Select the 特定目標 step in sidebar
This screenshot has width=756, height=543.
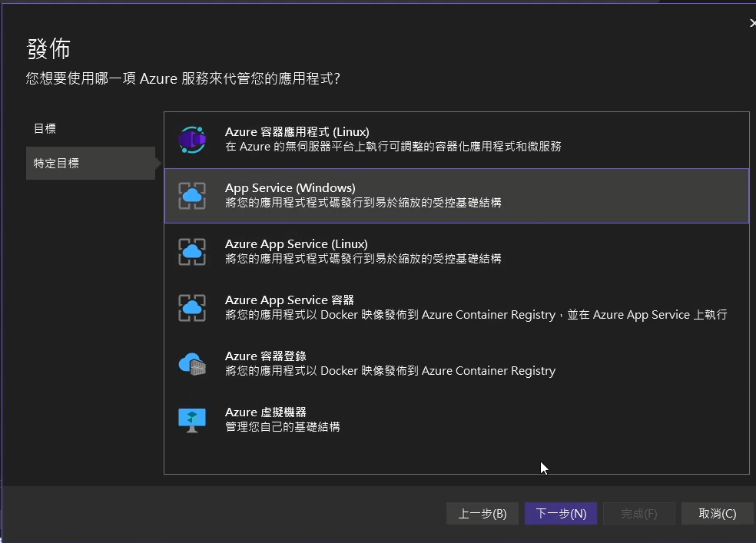(x=91, y=164)
